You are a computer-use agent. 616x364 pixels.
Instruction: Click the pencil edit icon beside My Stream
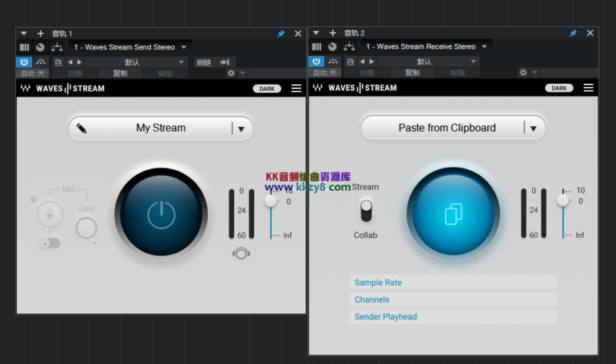(82, 129)
